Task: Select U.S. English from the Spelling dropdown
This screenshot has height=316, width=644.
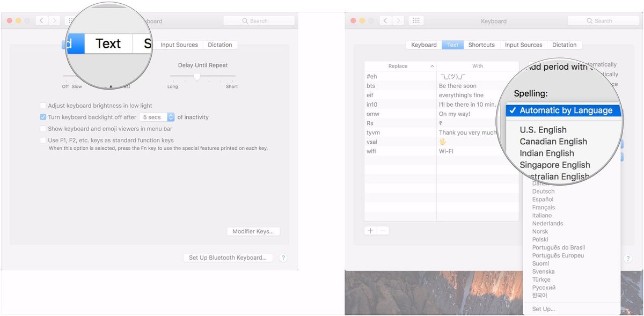Action: pyautogui.click(x=543, y=129)
